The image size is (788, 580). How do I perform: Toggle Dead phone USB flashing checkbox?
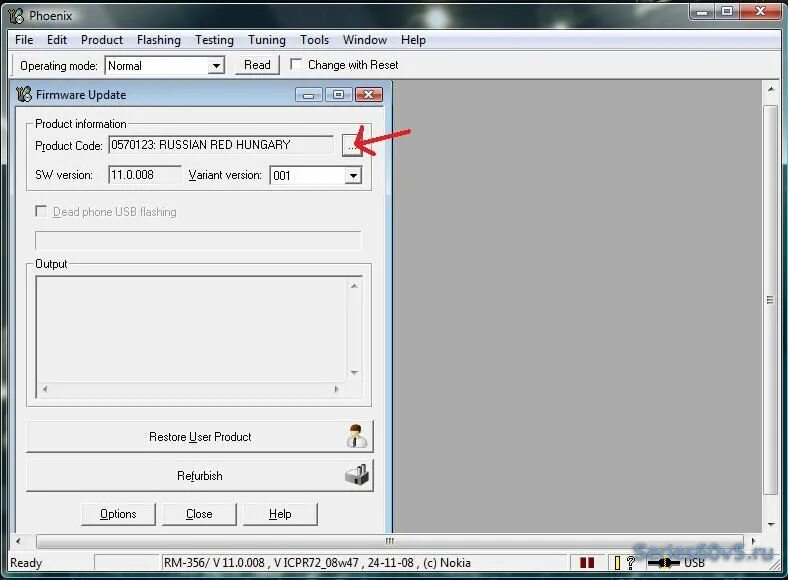coord(41,211)
